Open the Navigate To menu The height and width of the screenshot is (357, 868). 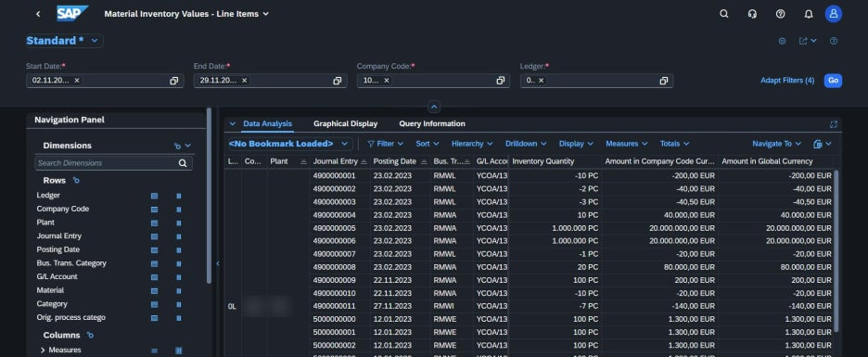(777, 144)
